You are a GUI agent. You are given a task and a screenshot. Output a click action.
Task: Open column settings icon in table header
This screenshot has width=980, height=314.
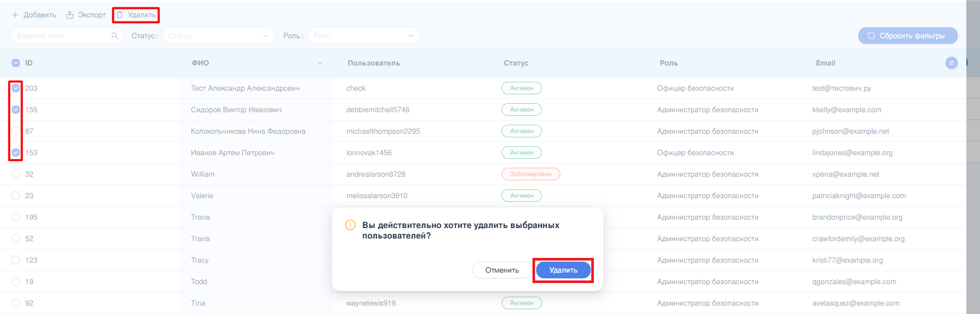tap(951, 63)
